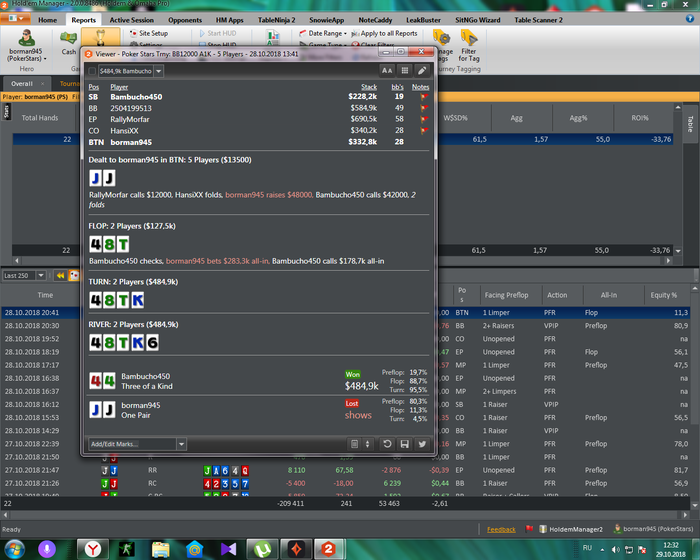Open the Date Range filter dropdown
This screenshot has width=700, height=560.
323,33
